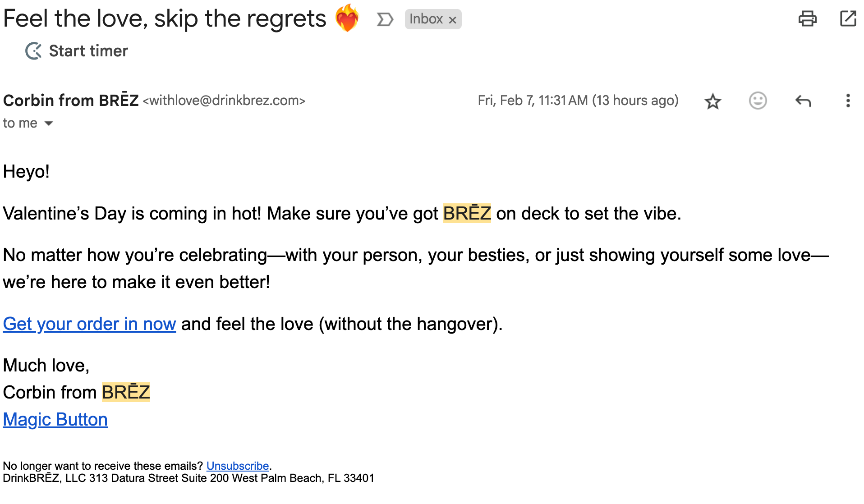Open email in new window

848,19
